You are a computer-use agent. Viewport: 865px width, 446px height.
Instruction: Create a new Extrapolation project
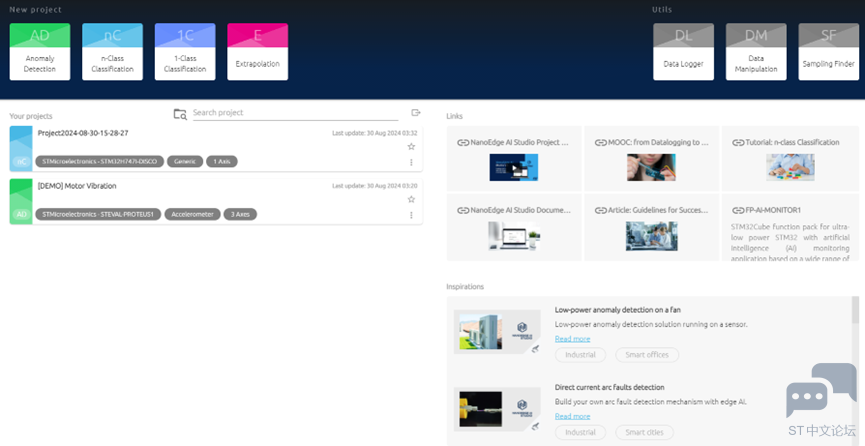(258, 52)
